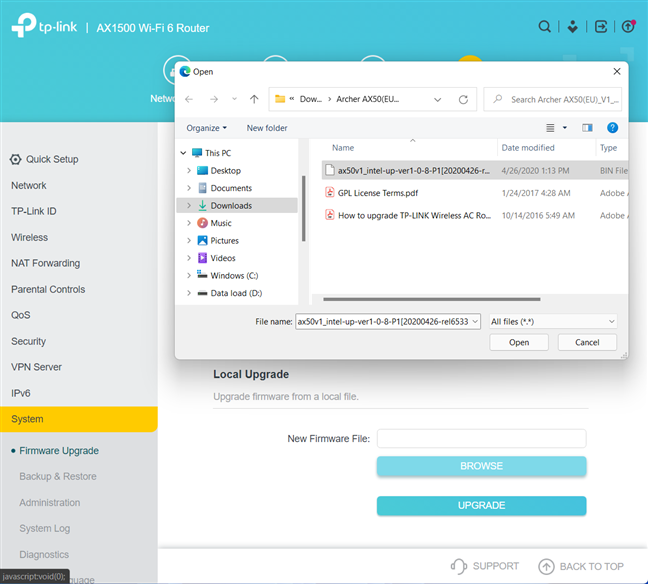The height and width of the screenshot is (584, 648).
Task: Open the File name combo dropdown
Action: pos(475,321)
